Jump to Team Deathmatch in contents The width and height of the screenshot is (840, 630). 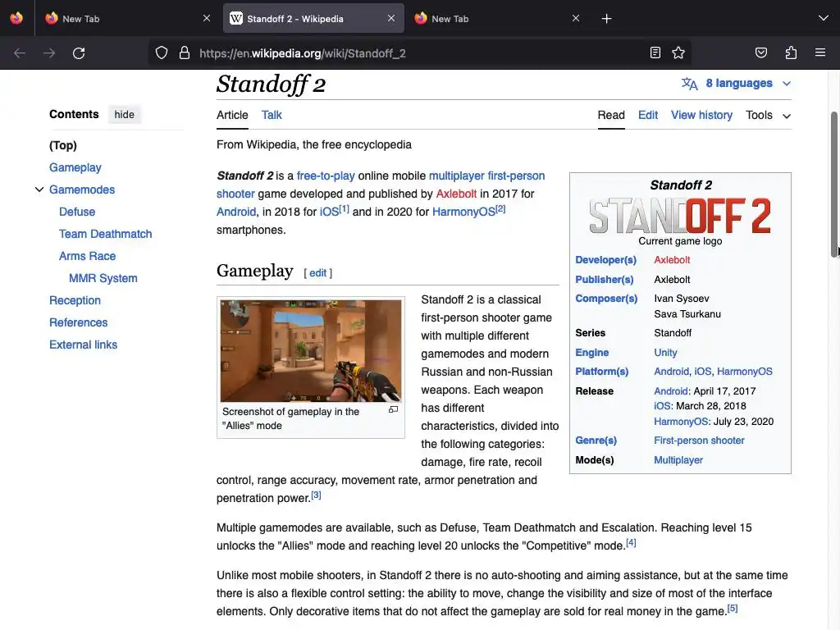(x=106, y=234)
